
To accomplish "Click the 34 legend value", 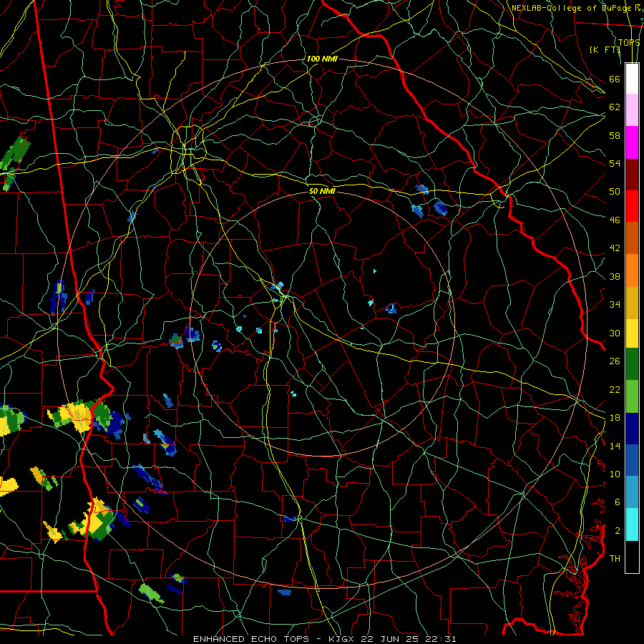I will [615, 304].
